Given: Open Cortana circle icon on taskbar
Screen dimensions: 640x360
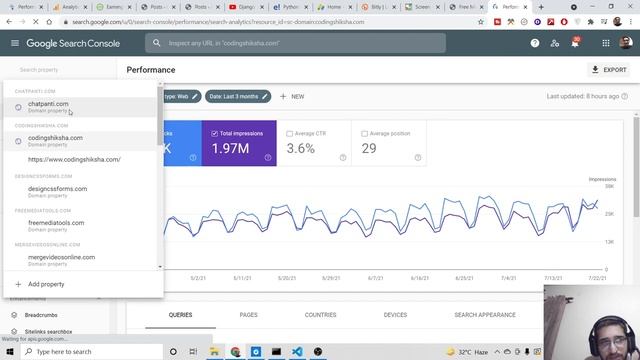Looking at the screenshot, I should coord(173,351).
